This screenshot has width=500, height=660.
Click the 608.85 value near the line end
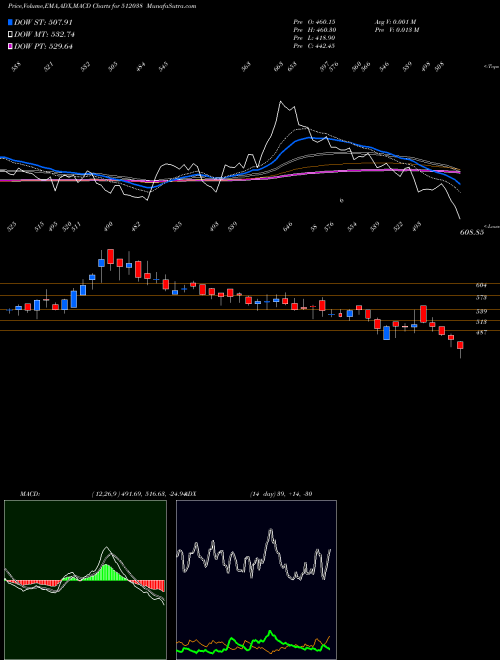pyautogui.click(x=471, y=232)
